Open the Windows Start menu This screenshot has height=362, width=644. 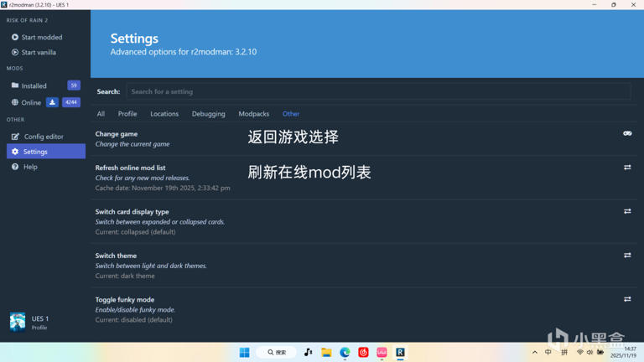coord(244,352)
